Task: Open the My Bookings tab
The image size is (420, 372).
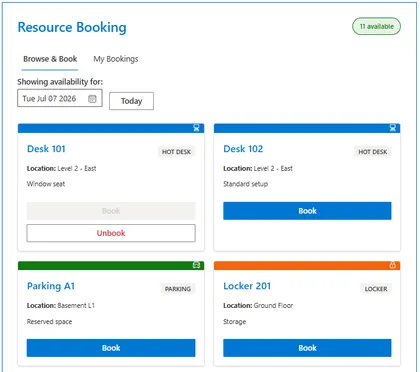Action: 116,59
